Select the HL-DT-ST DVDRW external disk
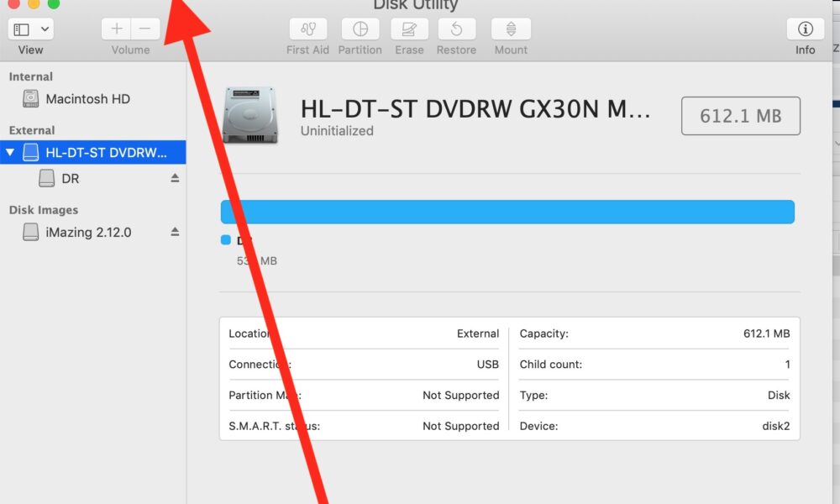The height and width of the screenshot is (504, 840). [x=92, y=153]
